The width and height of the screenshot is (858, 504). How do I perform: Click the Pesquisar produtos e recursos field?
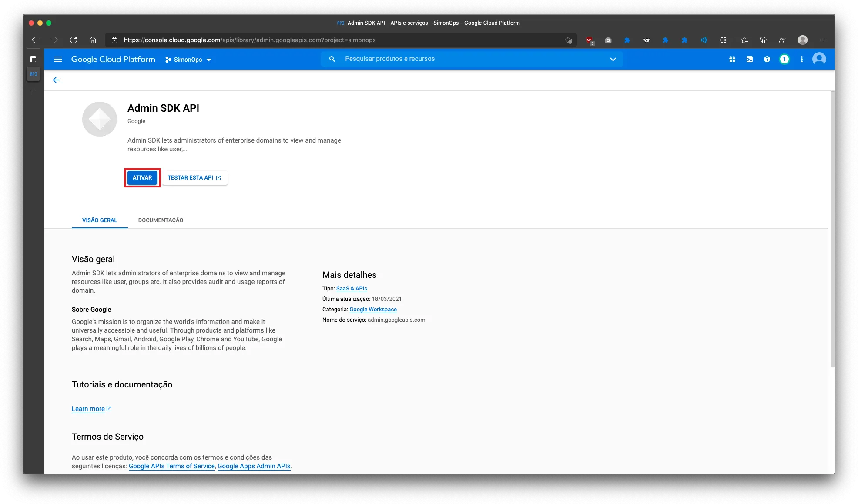(x=472, y=59)
